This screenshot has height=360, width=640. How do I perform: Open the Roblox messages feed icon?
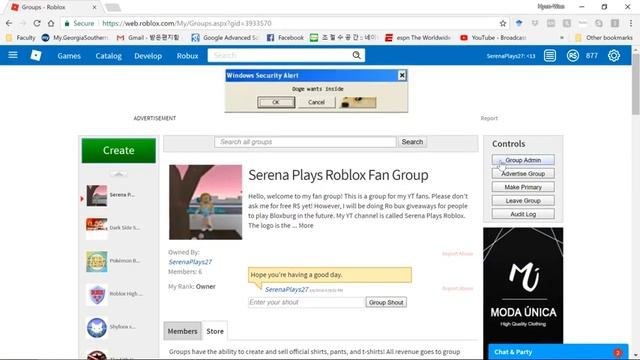click(x=550, y=56)
